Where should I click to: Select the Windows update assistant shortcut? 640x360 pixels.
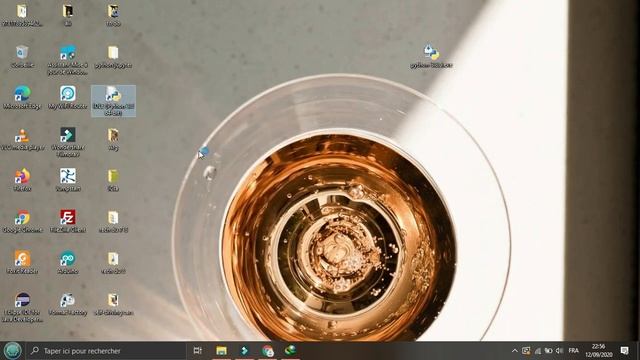click(68, 60)
